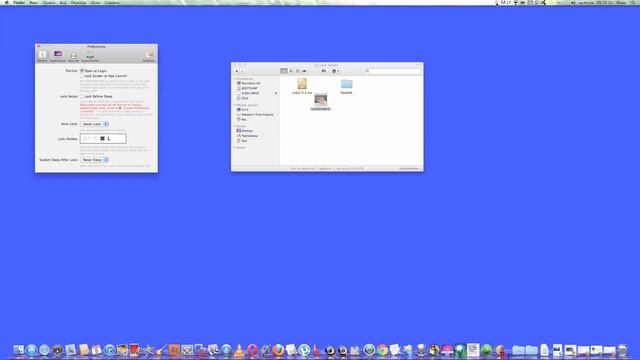Open the volume control in menu bar
Viewport: 640px width, 360px height.
(573, 2)
